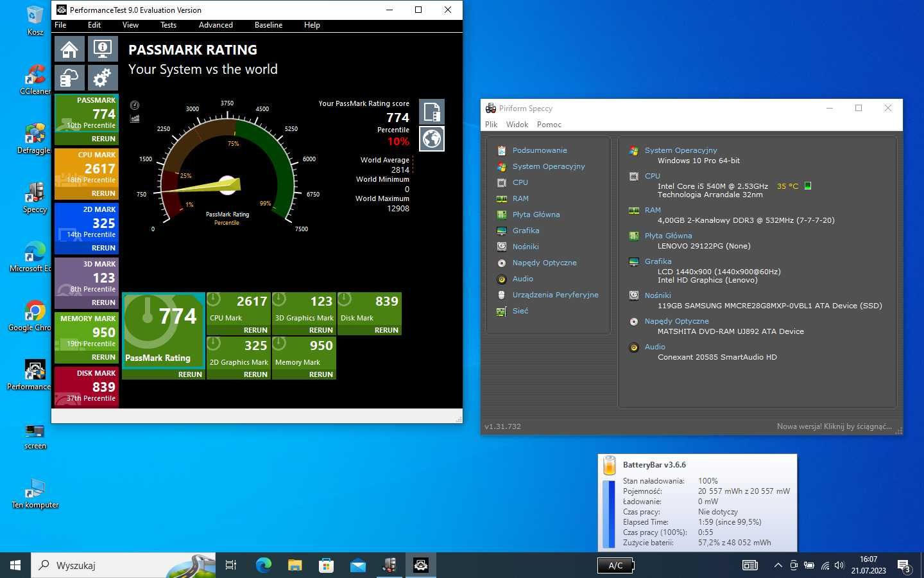Rerun 3D Graphics Mark in bottom grid
The height and width of the screenshot is (578, 924).
point(321,330)
